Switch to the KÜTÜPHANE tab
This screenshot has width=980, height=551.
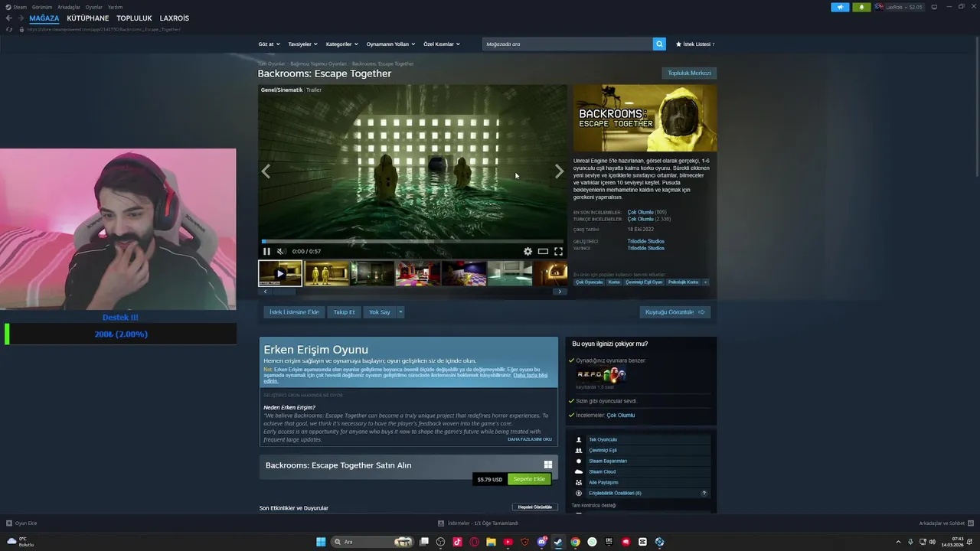click(88, 18)
